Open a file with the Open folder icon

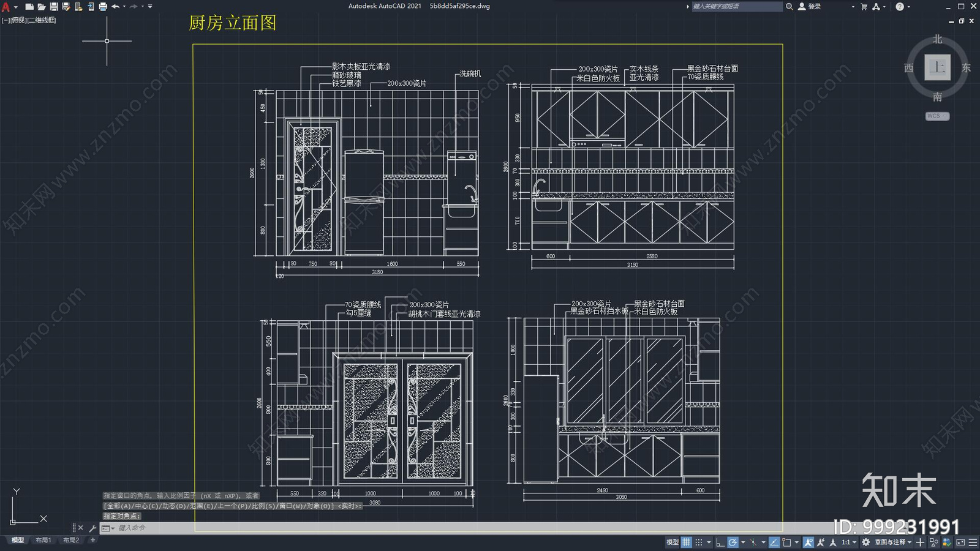[42, 7]
